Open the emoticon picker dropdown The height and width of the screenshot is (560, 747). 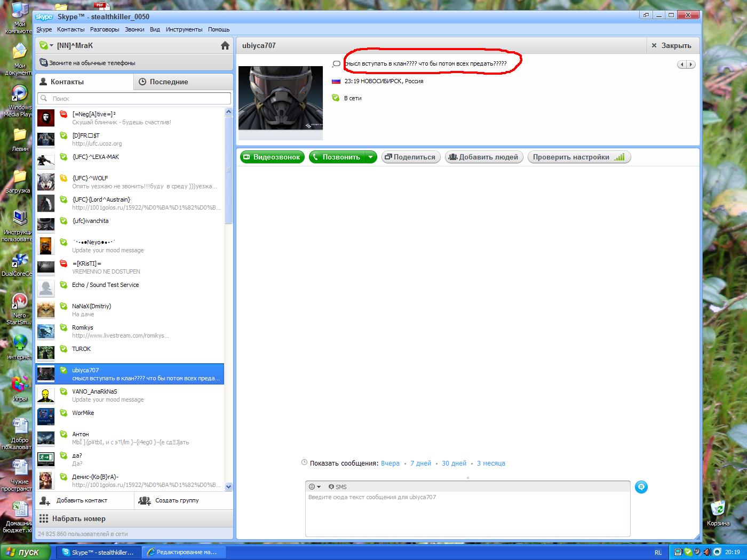point(315,487)
